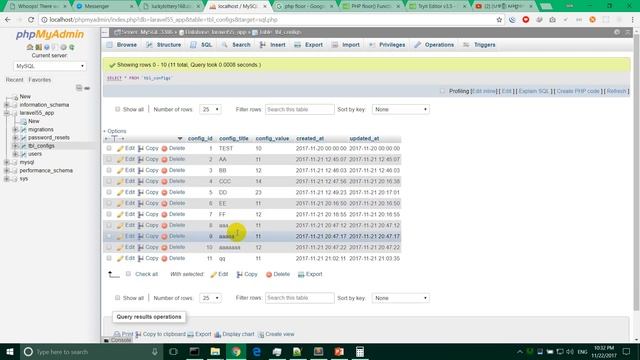Open the Browse tab

[x=122, y=45]
